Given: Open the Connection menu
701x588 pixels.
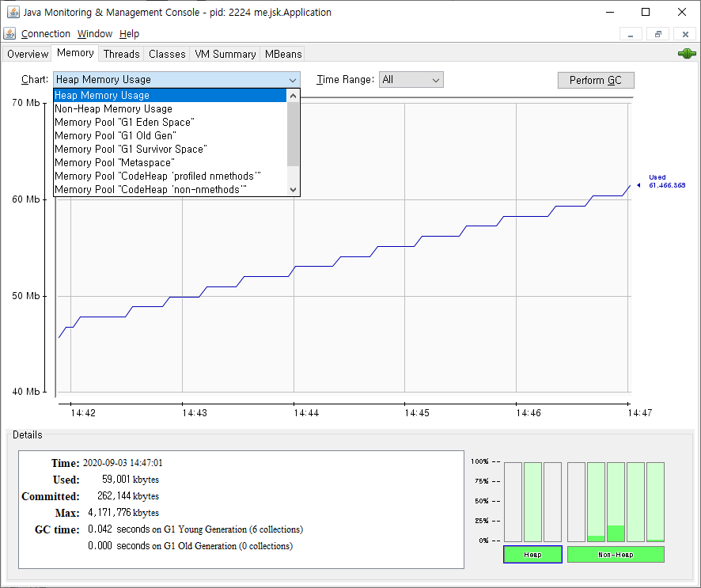Looking at the screenshot, I should [46, 34].
